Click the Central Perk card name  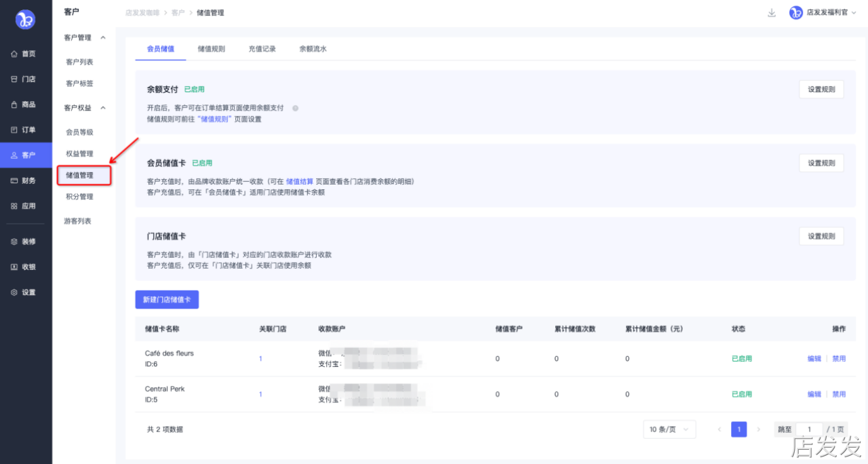[x=165, y=389]
